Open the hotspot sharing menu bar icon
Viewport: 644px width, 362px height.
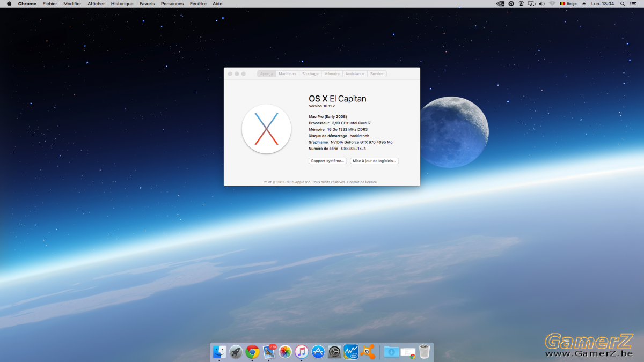click(521, 4)
